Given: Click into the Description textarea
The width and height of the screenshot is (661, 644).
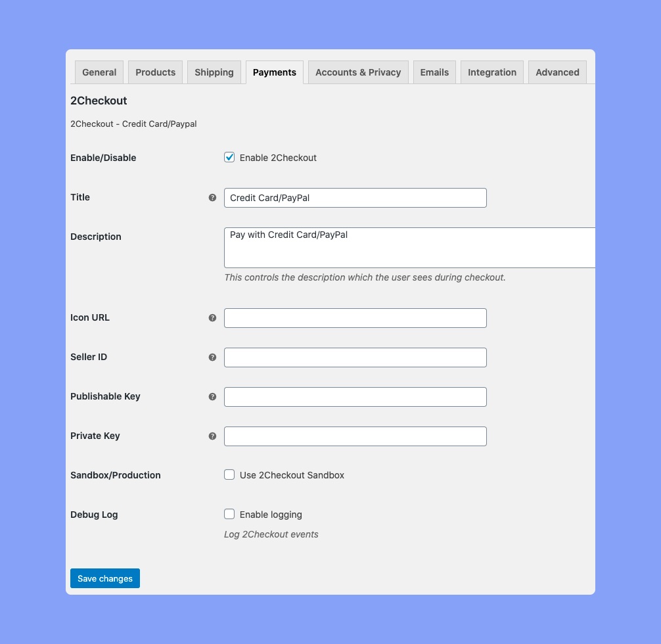Looking at the screenshot, I should [x=410, y=248].
